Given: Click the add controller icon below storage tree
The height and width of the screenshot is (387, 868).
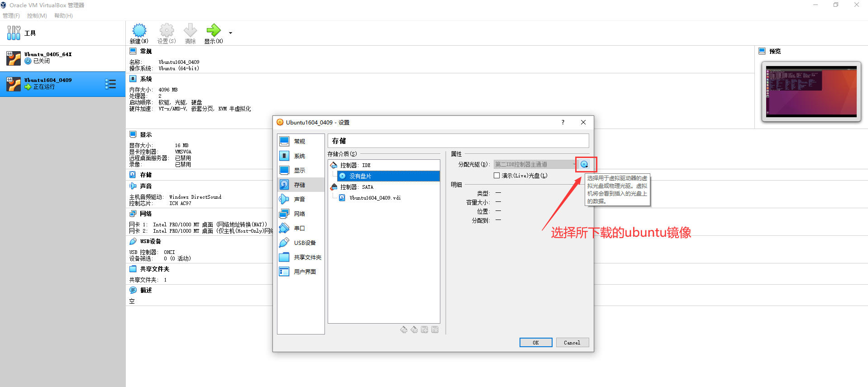Looking at the screenshot, I should (x=404, y=330).
